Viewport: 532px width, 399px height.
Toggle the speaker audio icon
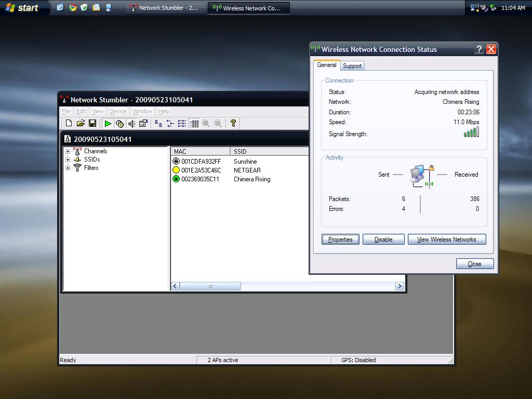[x=131, y=123]
